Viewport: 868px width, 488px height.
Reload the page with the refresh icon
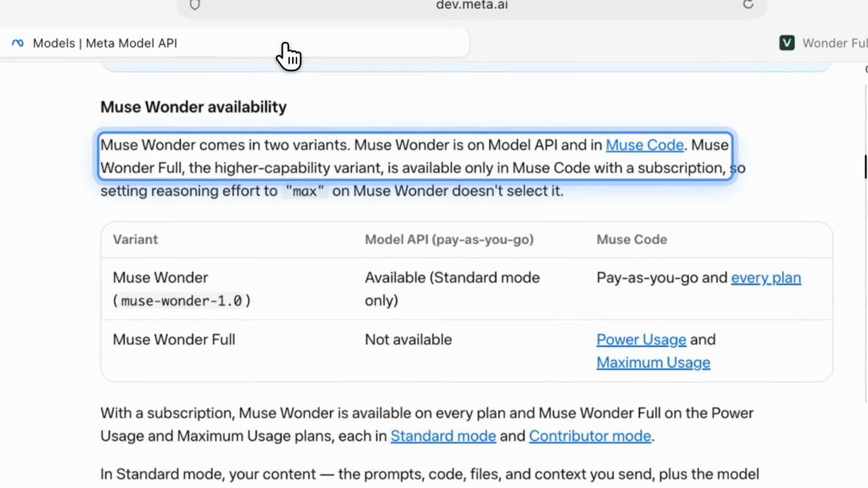[748, 4]
